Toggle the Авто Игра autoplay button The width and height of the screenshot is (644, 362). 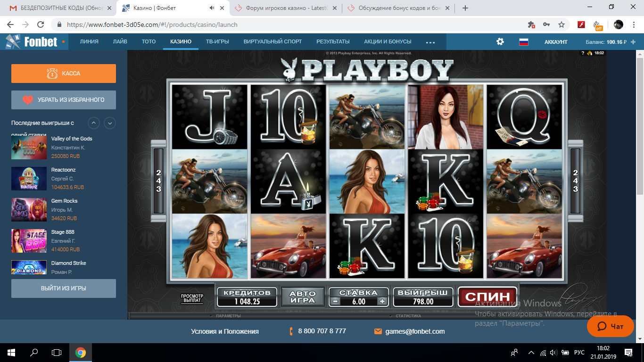point(303,297)
